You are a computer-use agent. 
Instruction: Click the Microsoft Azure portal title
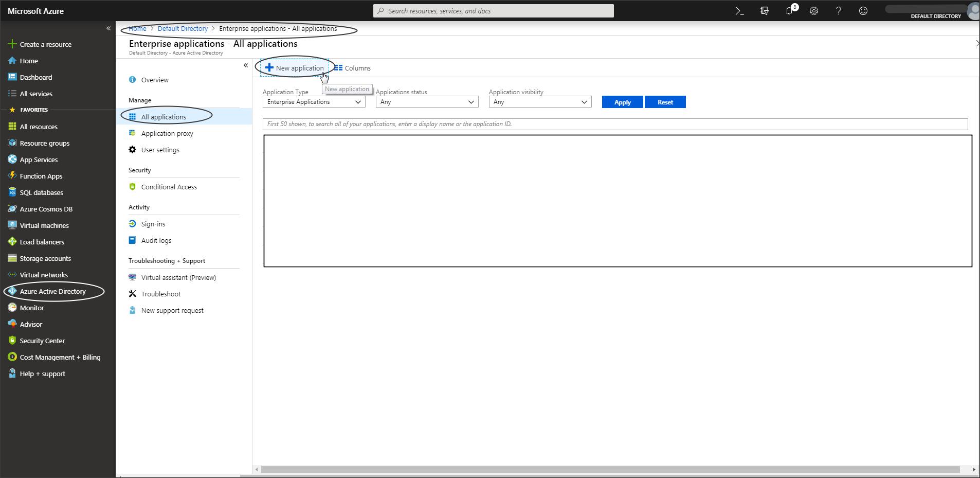[x=36, y=11]
